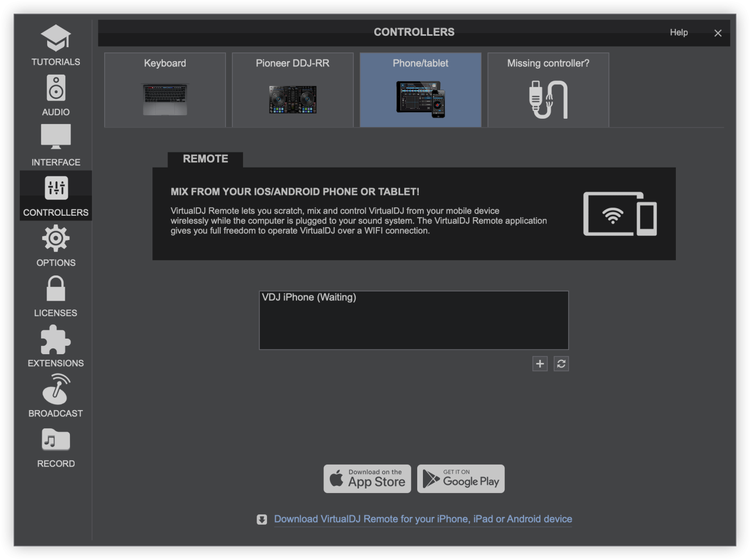
Task: Select the Pioneer DDJ-RR tab
Action: coord(292,90)
